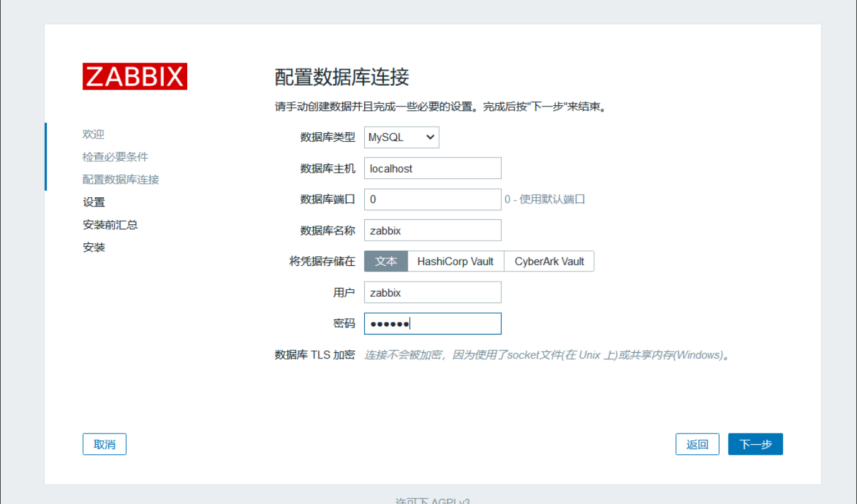Screen dimensions: 857x504
Task: Click the 数据库名称 label
Action: click(328, 230)
